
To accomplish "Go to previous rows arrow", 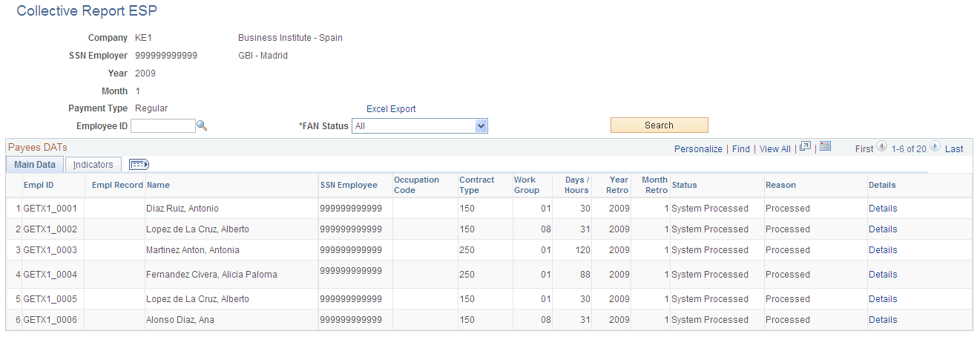I will tap(882, 147).
